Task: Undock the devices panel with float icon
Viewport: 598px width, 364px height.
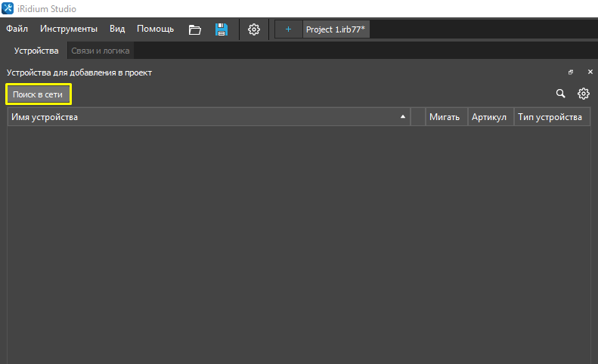Action: 571,72
